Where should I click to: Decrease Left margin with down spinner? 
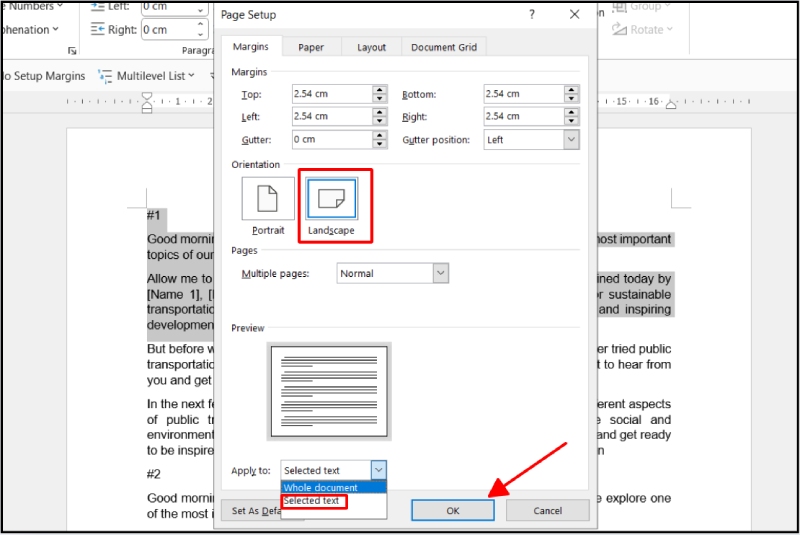pyautogui.click(x=380, y=121)
